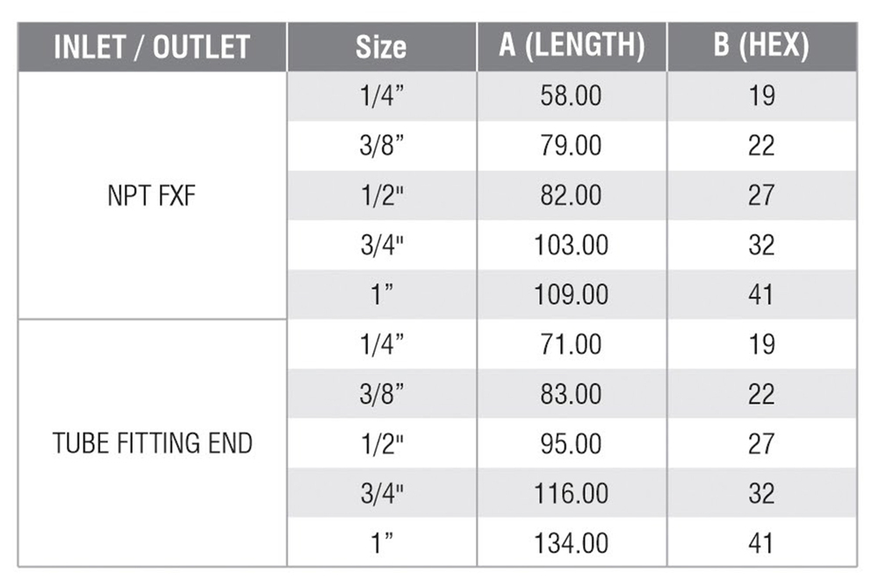878x588 pixels.
Task: Select the hex value 41 in last row
Action: point(761,543)
